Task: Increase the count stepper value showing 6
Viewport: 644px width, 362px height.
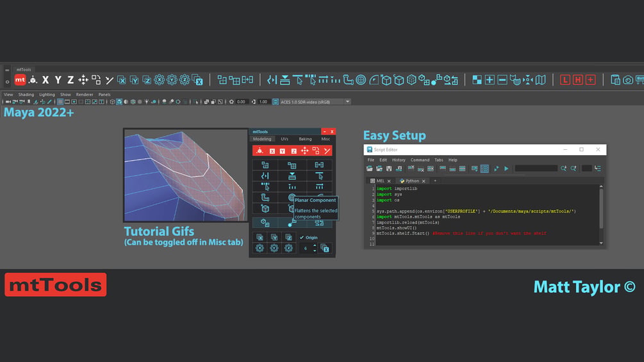Action: [315, 246]
